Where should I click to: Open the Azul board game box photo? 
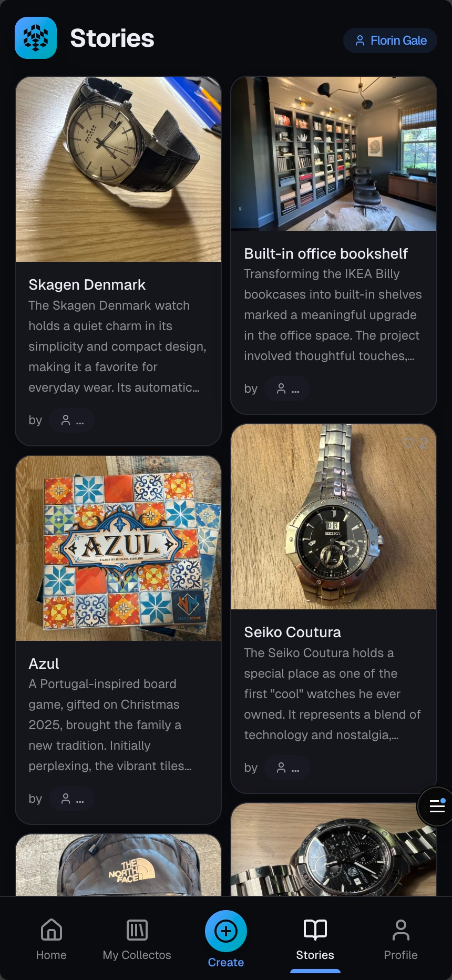(118, 548)
